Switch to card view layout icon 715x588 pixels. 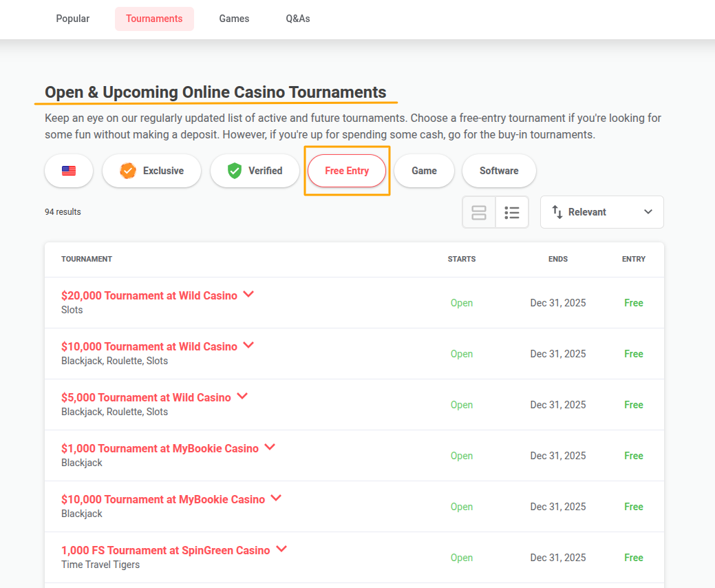point(478,212)
